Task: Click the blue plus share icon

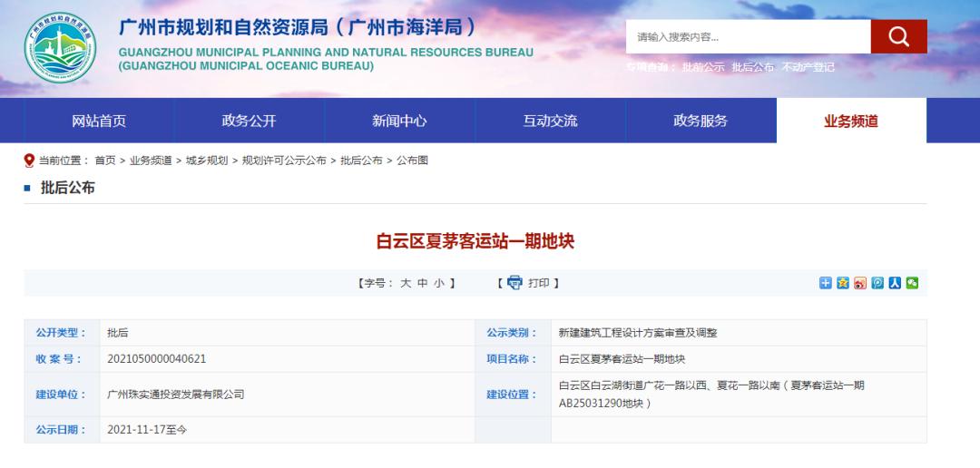Action: point(826,283)
